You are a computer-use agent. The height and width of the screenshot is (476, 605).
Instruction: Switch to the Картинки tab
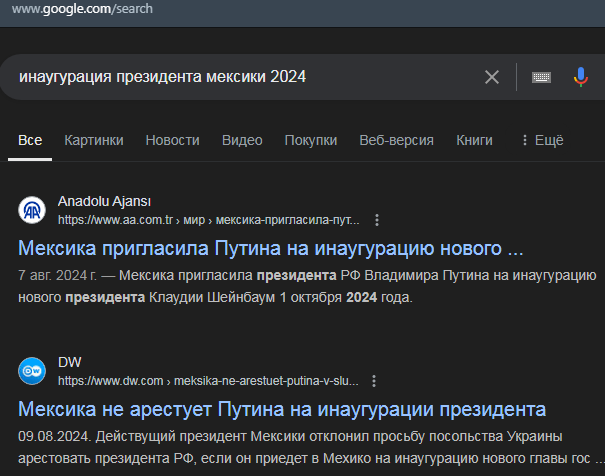[x=94, y=140]
